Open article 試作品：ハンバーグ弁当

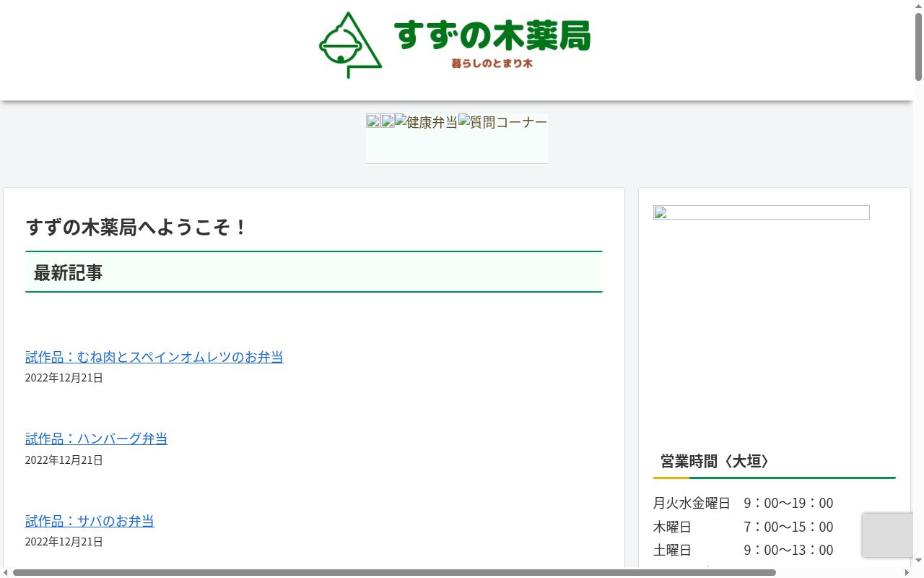[96, 439]
